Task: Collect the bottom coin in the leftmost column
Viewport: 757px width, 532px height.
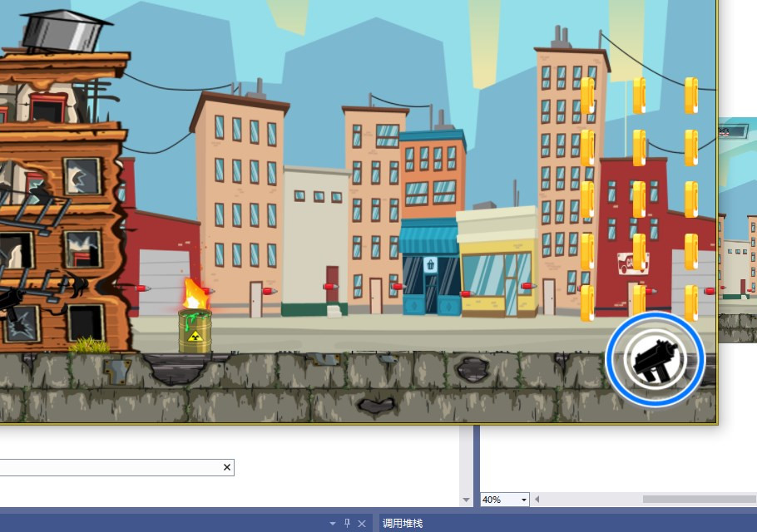Action: tap(586, 303)
